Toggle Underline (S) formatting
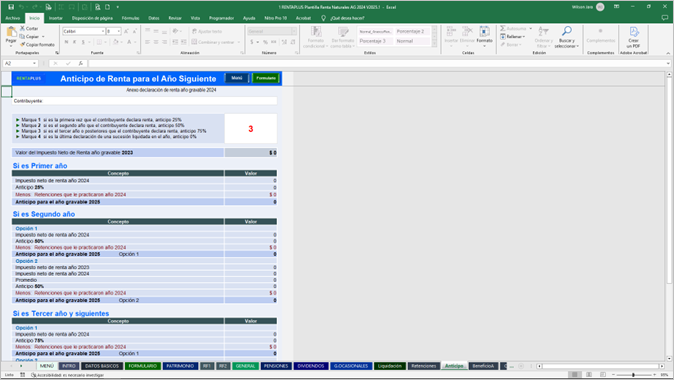674x380 pixels. (83, 42)
